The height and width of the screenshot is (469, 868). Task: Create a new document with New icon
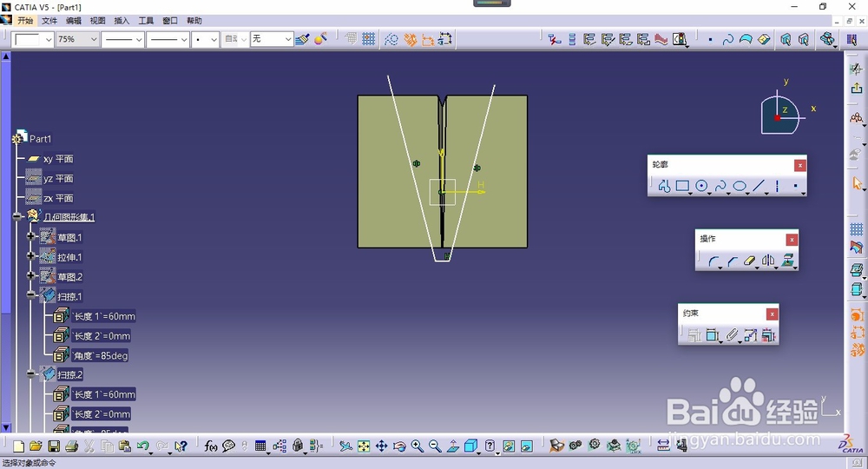(x=18, y=446)
